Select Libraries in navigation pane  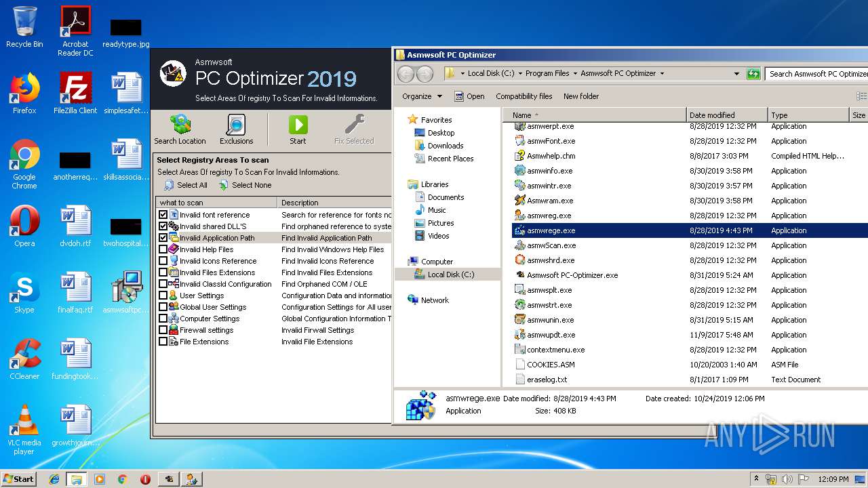[434, 184]
